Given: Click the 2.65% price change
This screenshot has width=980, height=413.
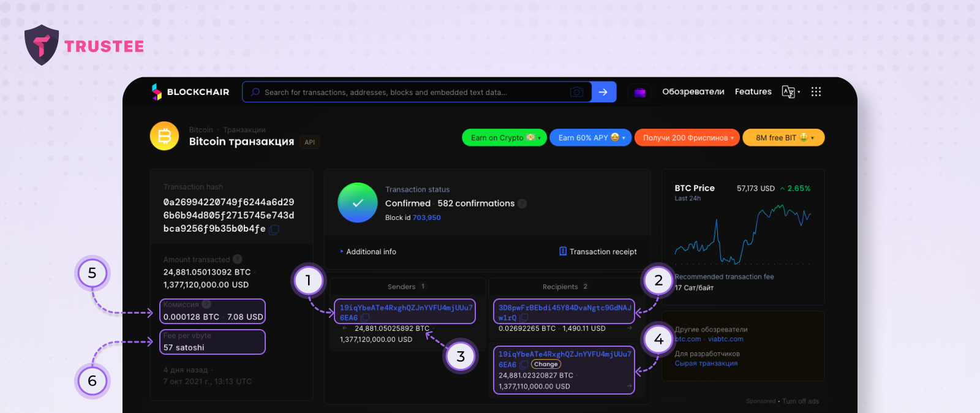Looking at the screenshot, I should point(796,189).
